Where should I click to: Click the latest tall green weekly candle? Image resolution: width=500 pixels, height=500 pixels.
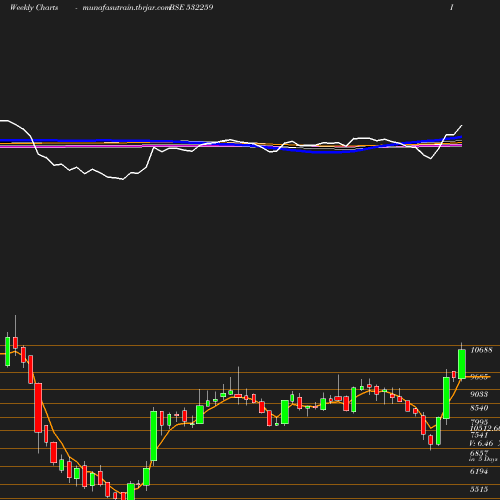click(x=462, y=364)
